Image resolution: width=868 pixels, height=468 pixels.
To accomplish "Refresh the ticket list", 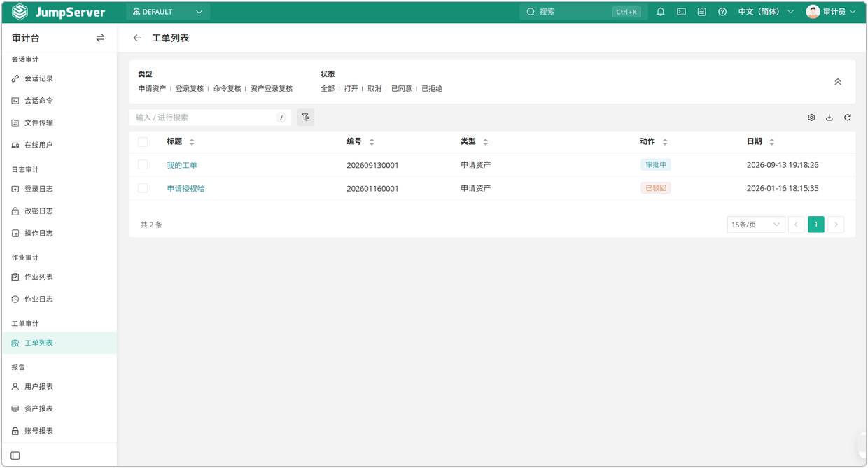I will [x=848, y=118].
